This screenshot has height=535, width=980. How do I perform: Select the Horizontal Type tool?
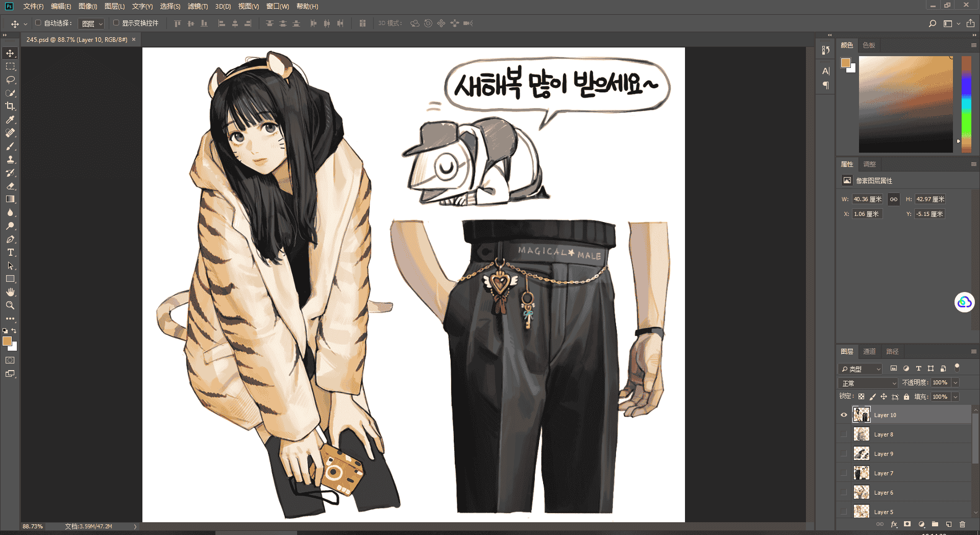10,252
